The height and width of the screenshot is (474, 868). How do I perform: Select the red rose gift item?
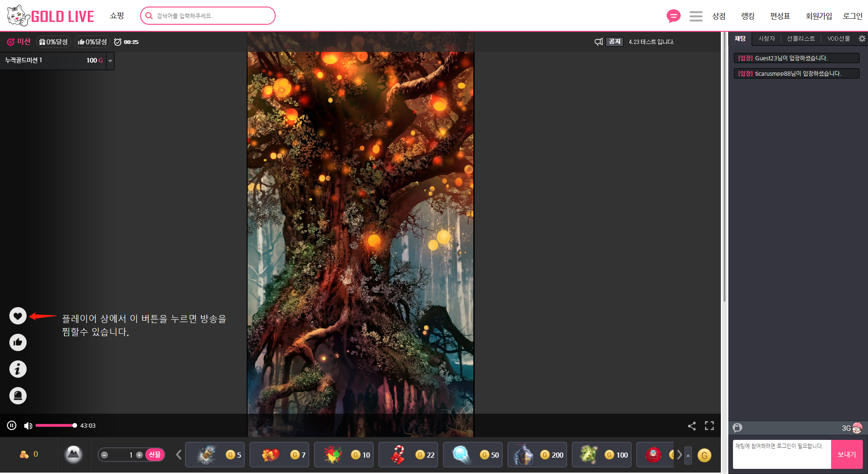655,455
